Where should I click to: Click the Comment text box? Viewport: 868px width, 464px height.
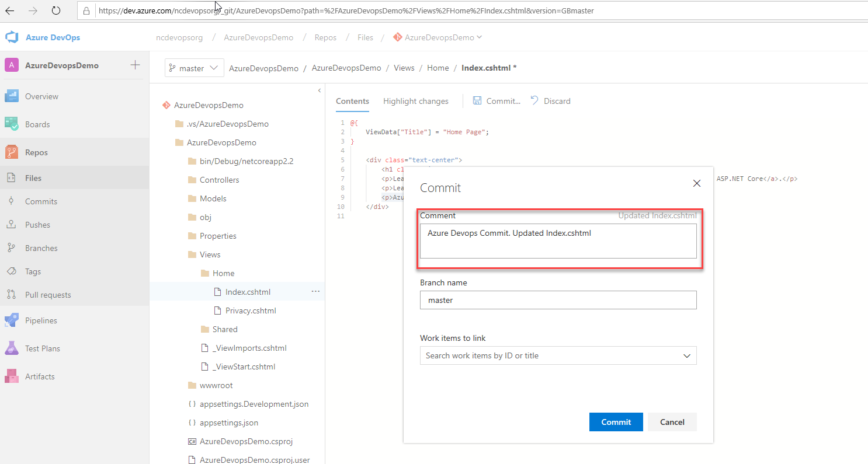click(x=558, y=240)
